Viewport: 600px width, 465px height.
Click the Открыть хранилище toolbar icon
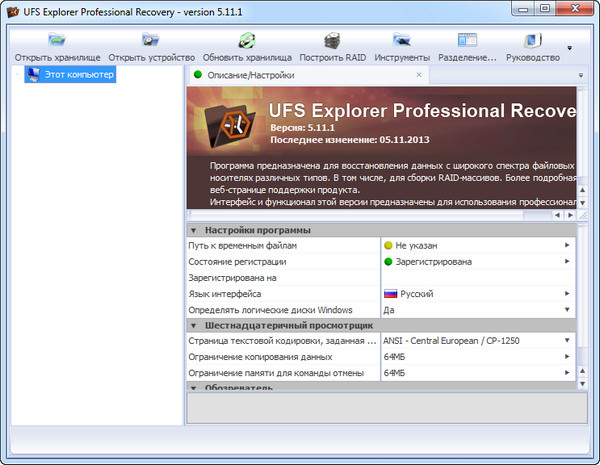57,40
